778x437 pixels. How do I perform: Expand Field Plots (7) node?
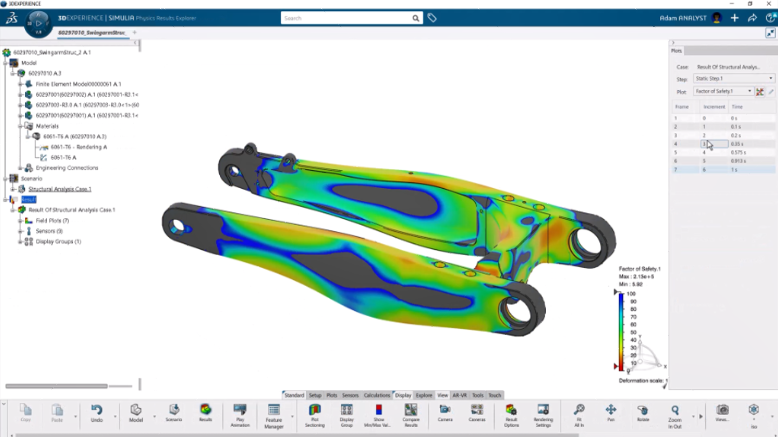20,221
